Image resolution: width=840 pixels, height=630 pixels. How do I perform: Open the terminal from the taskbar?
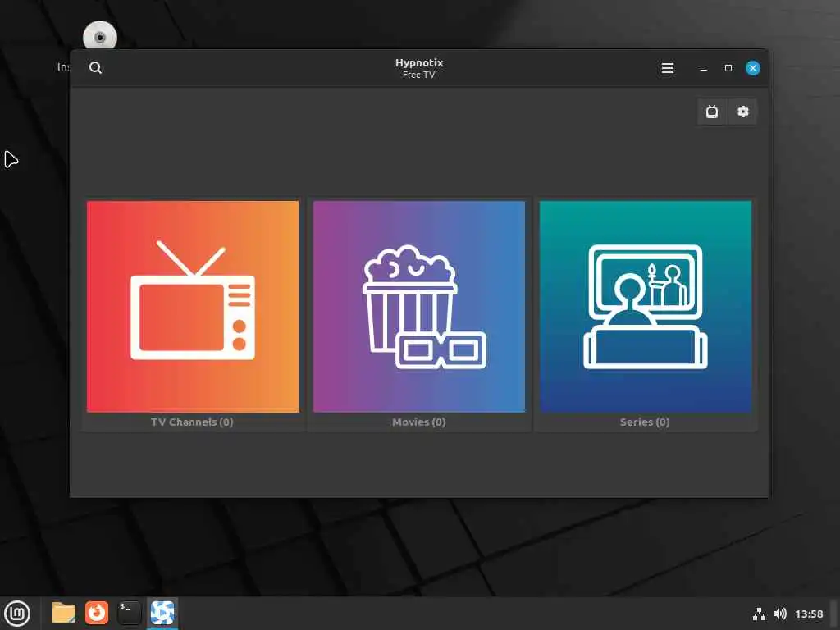pos(129,613)
